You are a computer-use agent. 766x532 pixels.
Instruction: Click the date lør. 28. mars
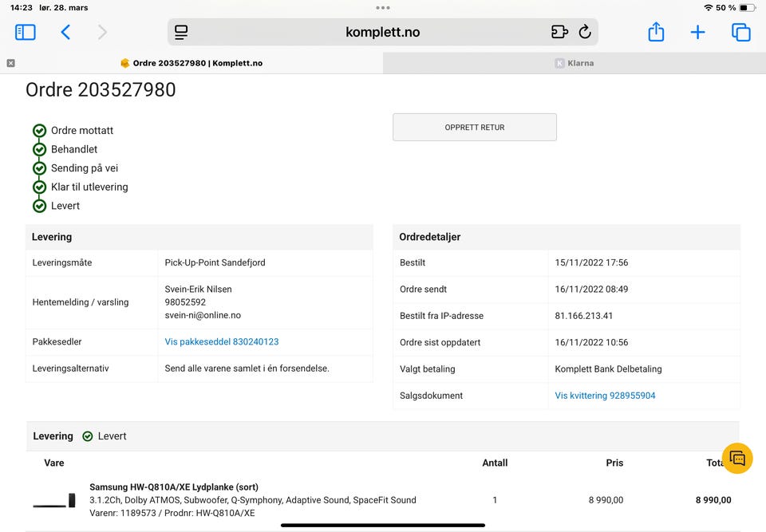pos(64,8)
